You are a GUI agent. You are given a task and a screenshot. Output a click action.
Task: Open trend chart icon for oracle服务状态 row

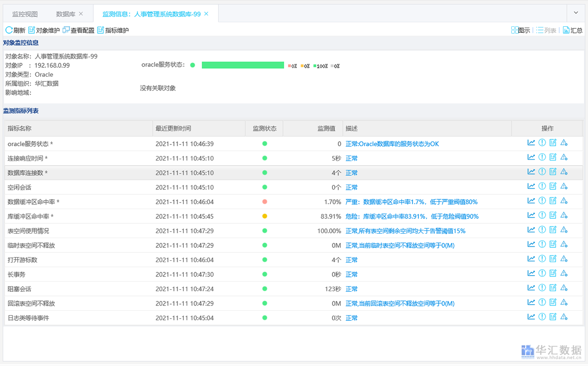click(x=531, y=143)
